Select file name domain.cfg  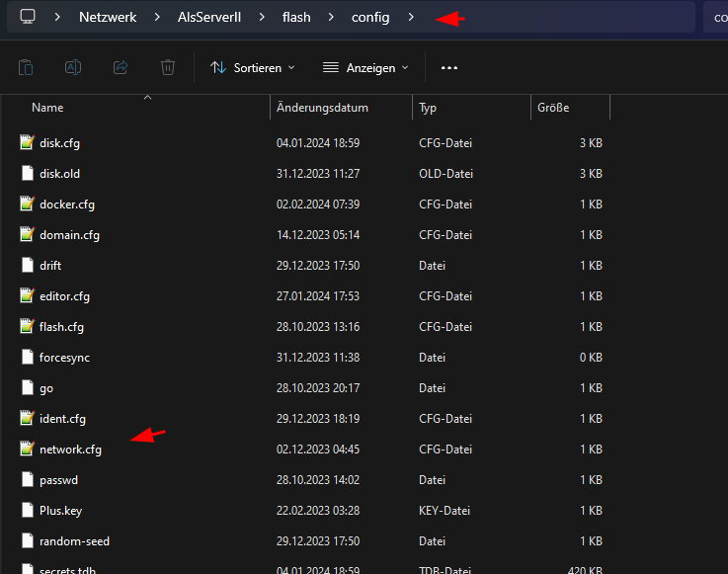coord(69,235)
